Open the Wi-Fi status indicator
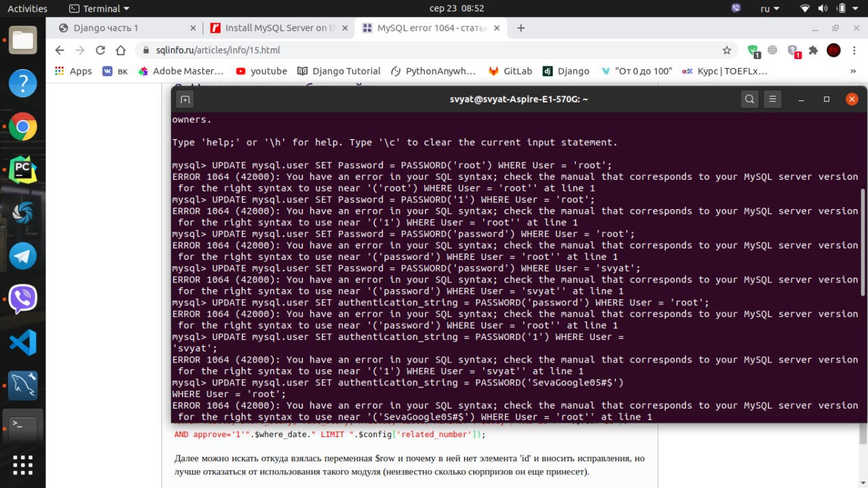Screen dimensions: 868x488 point(805,9)
